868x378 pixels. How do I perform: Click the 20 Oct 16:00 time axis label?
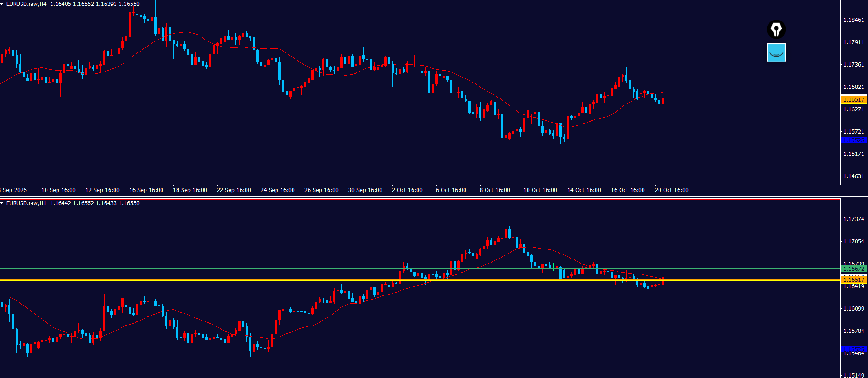671,190
